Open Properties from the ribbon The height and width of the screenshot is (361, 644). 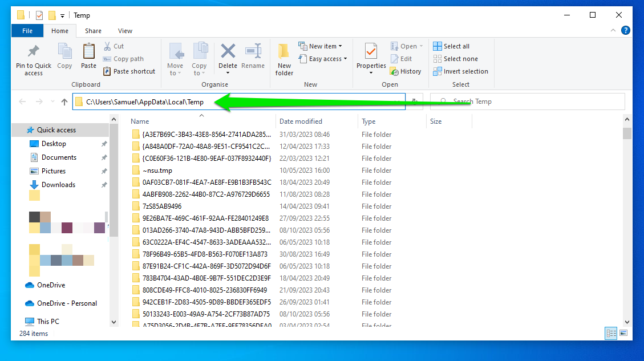(371, 52)
